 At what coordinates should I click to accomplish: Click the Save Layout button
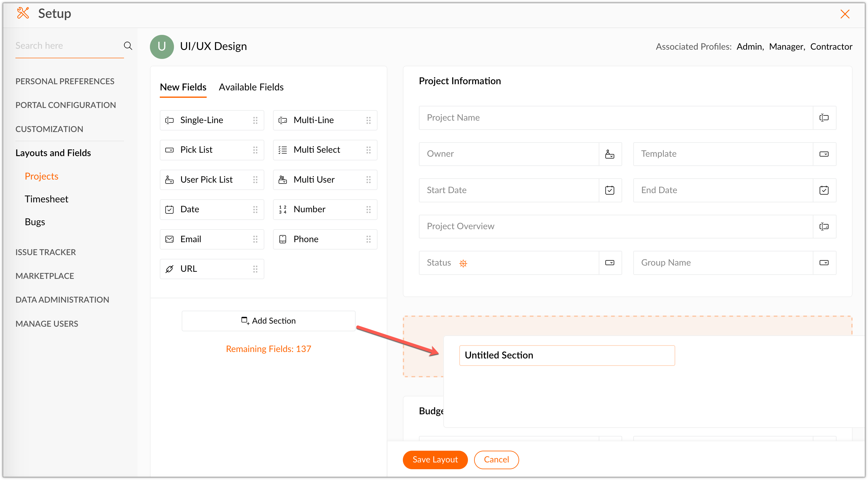tap(435, 459)
